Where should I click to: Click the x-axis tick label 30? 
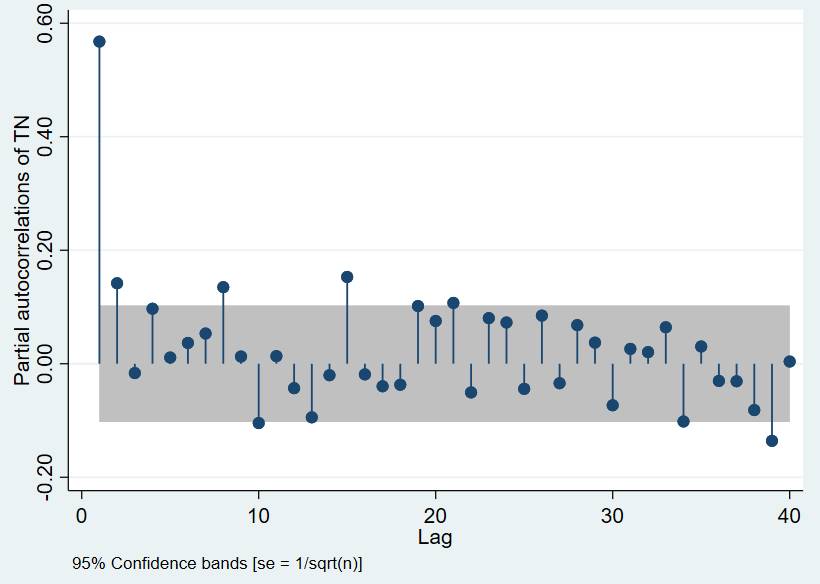pyautogui.click(x=612, y=515)
